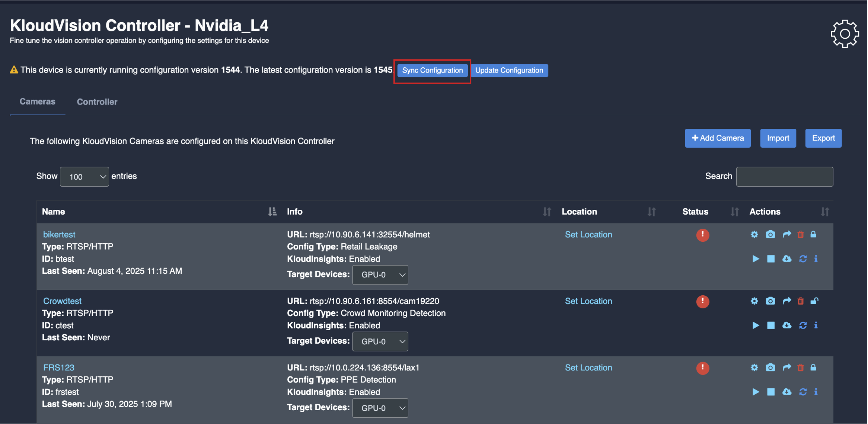This screenshot has width=868, height=424.
Task: Open settings gear for bikertest camera
Action: (x=754, y=234)
